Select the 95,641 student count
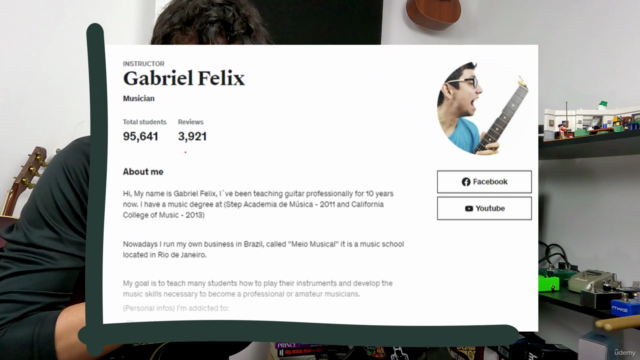640x360 pixels. [x=140, y=136]
